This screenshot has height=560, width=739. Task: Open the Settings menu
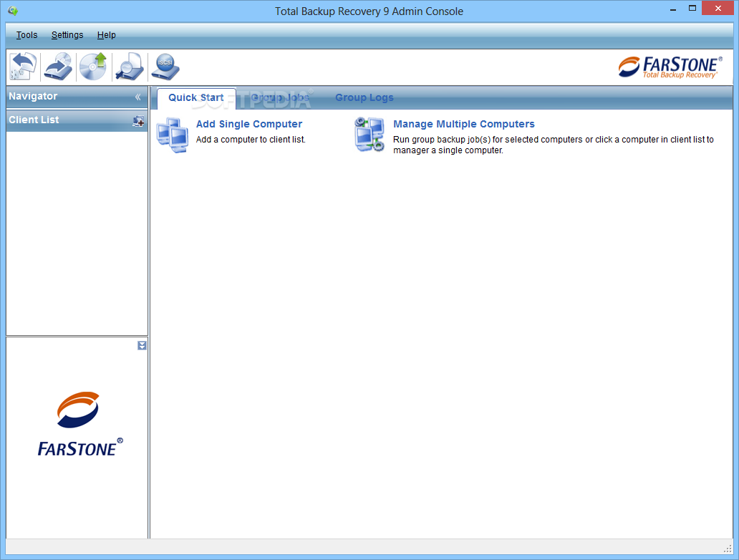67,35
